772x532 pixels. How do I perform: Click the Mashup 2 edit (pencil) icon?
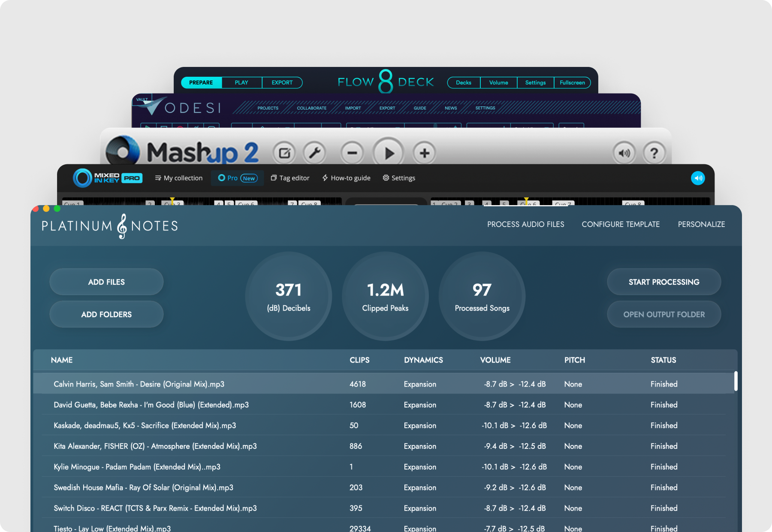(x=285, y=153)
